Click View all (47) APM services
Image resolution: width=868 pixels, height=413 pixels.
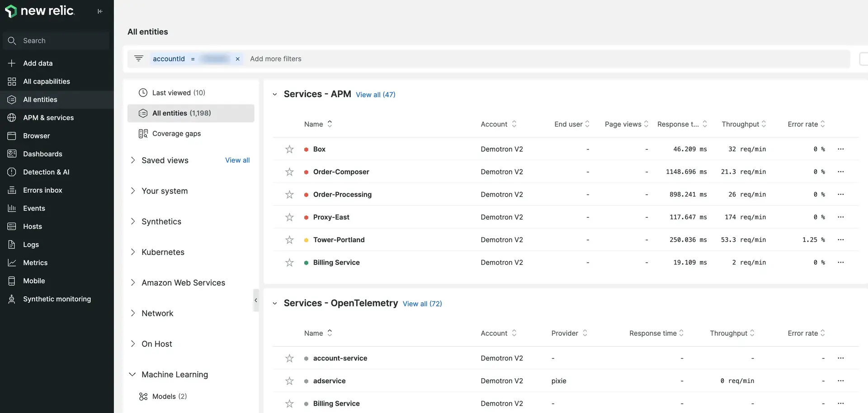click(375, 95)
